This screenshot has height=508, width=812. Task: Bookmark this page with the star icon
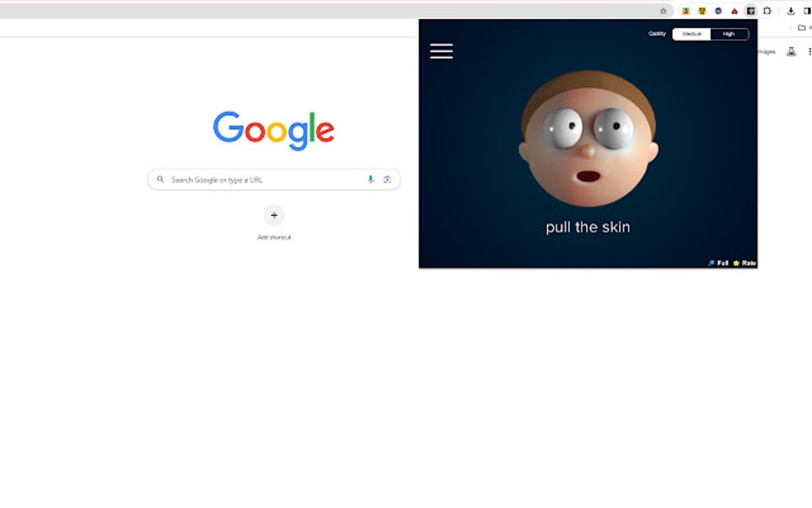coord(663,11)
